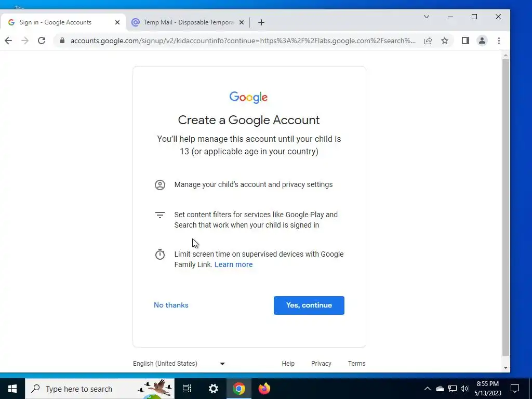This screenshot has height=399, width=532.
Task: Click the Manage your child's account text
Action: click(x=254, y=184)
